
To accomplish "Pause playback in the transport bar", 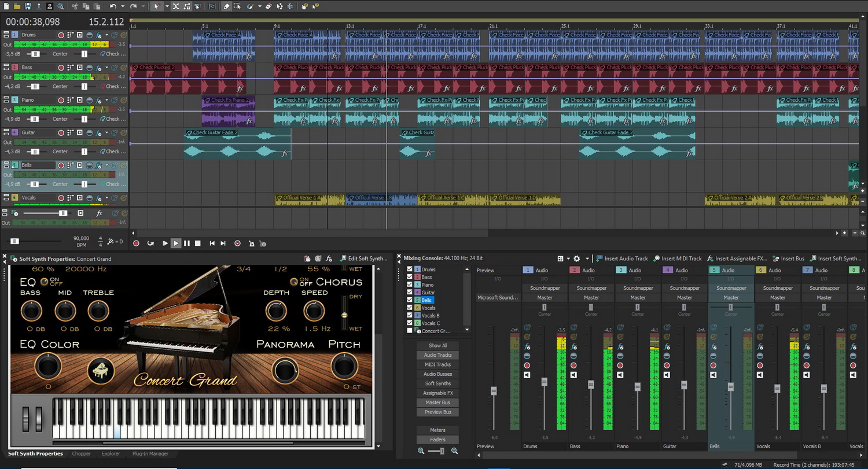I will 186,243.
